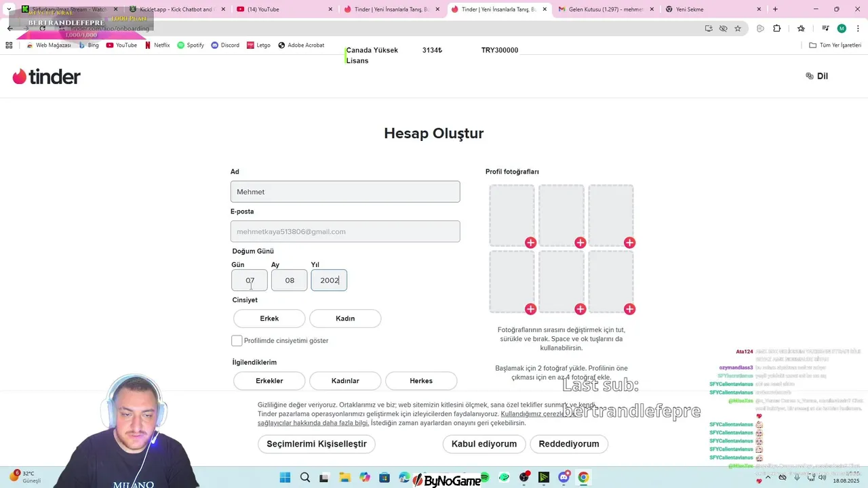Switch to (14) YouTube tab
The image size is (868, 488).
point(285,9)
